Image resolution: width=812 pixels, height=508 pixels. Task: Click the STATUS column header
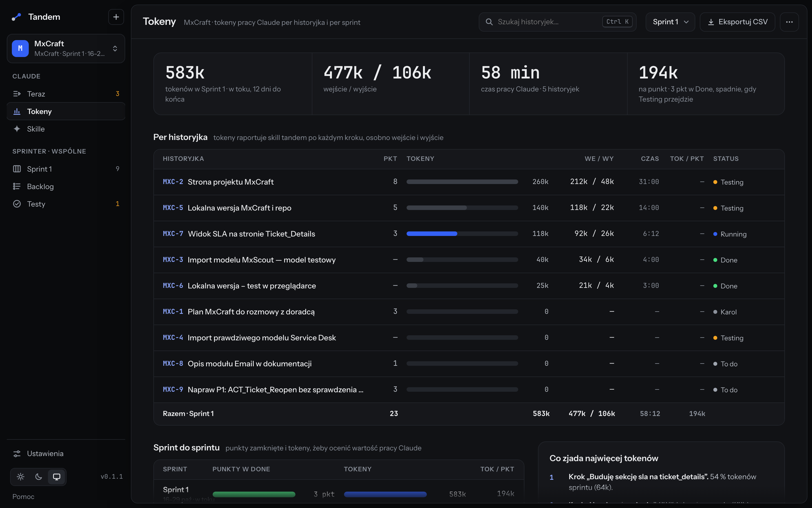point(726,159)
